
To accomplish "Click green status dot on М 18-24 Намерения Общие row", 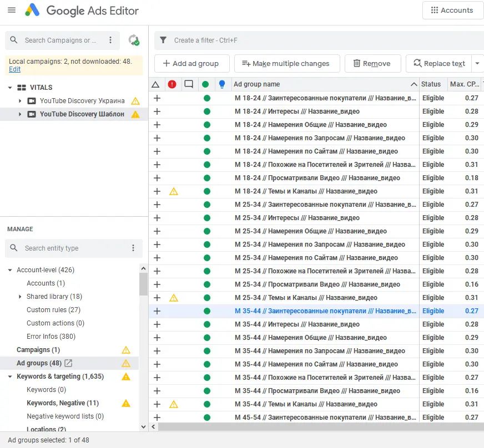I will [x=207, y=125].
